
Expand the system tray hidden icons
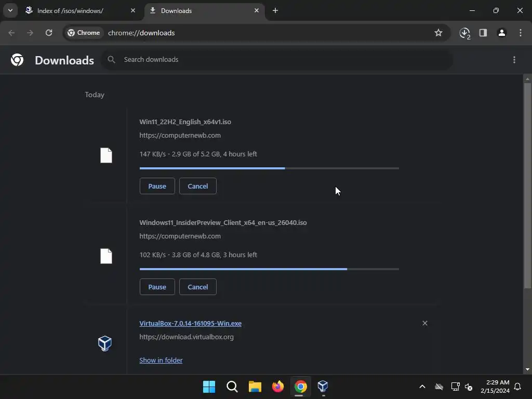point(422,387)
